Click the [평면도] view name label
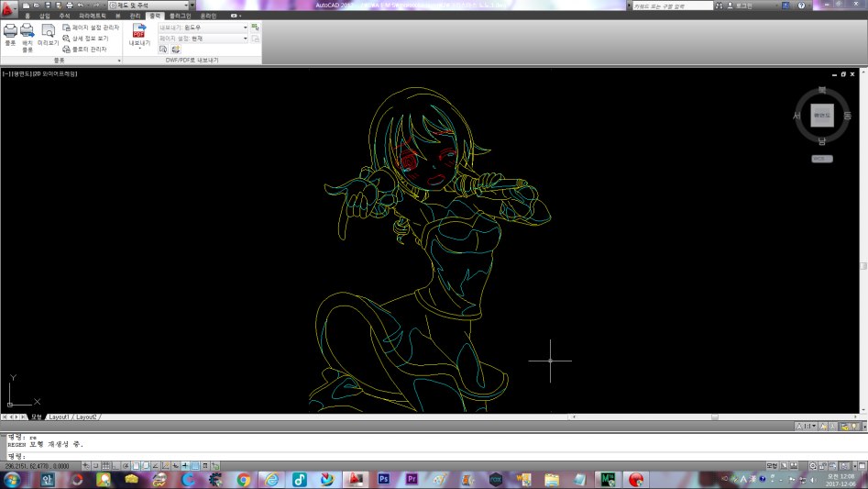This screenshot has width=868, height=489. coord(21,73)
